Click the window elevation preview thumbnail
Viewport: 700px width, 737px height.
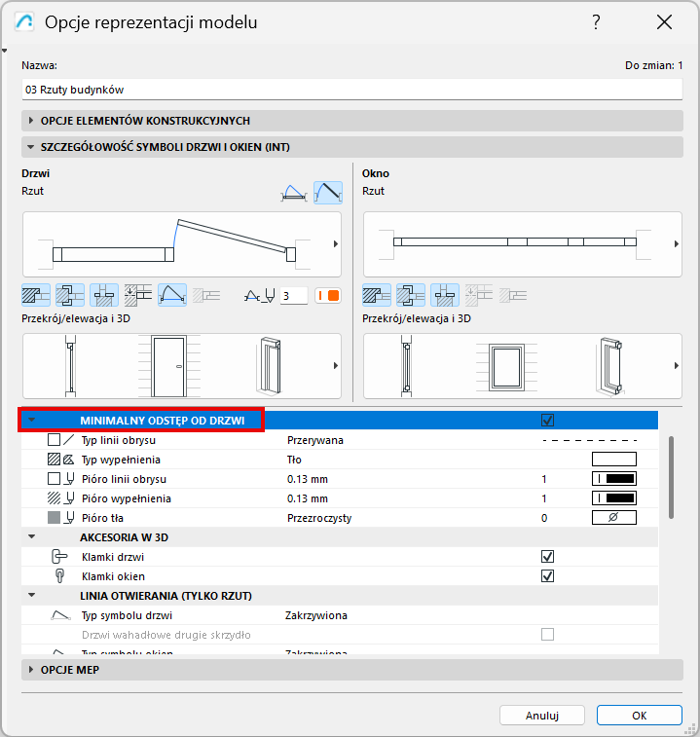[507, 366]
